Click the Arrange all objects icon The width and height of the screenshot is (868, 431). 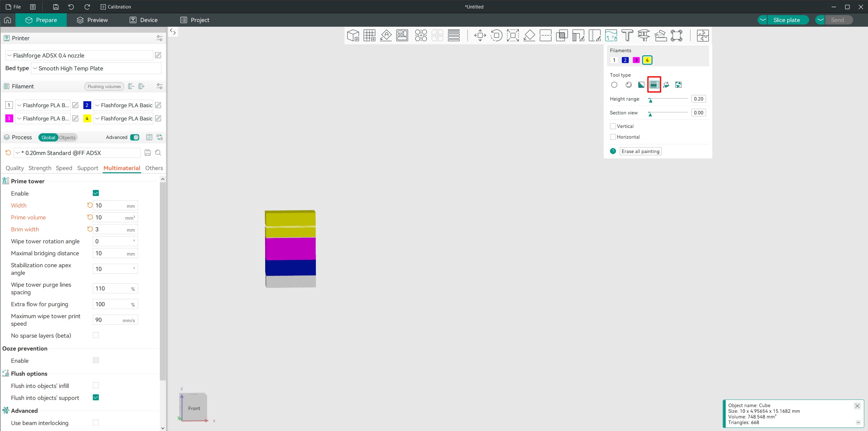tap(402, 35)
